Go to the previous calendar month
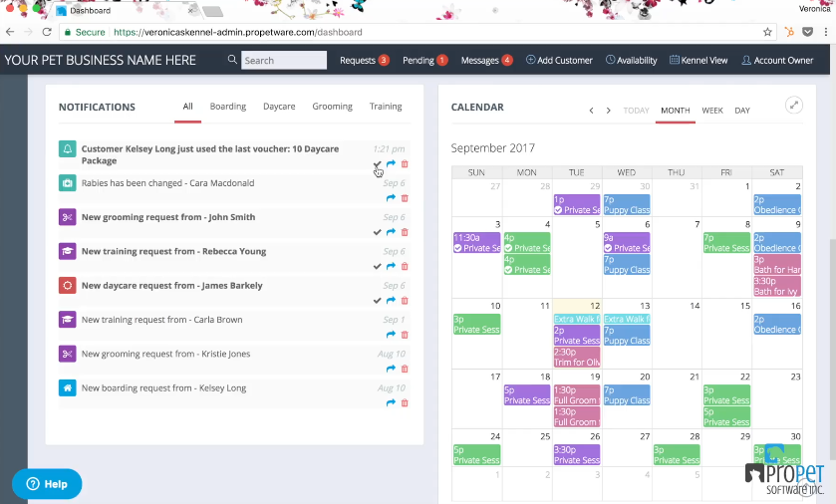Image resolution: width=836 pixels, height=504 pixels. [x=591, y=111]
